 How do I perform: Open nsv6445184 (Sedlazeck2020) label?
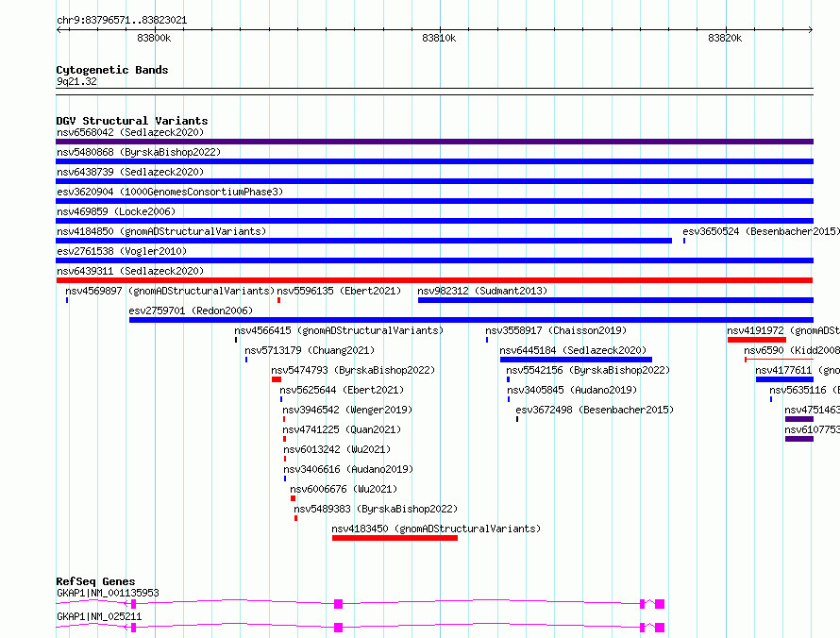[573, 350]
